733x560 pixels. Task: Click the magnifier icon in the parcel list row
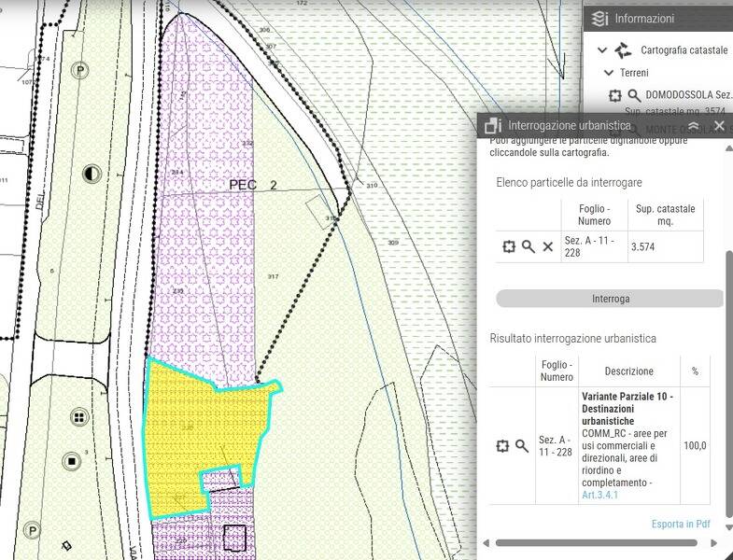coord(529,246)
